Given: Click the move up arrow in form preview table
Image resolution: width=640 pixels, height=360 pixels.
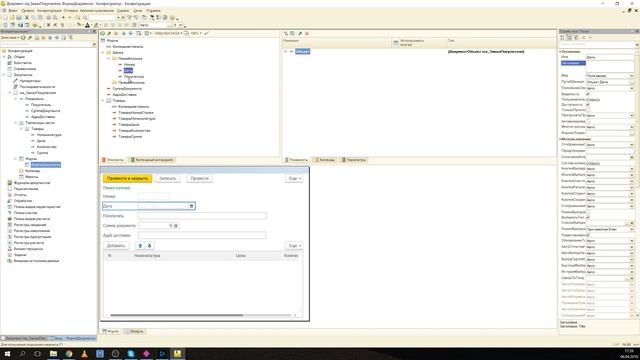Looking at the screenshot, I should point(140,246).
